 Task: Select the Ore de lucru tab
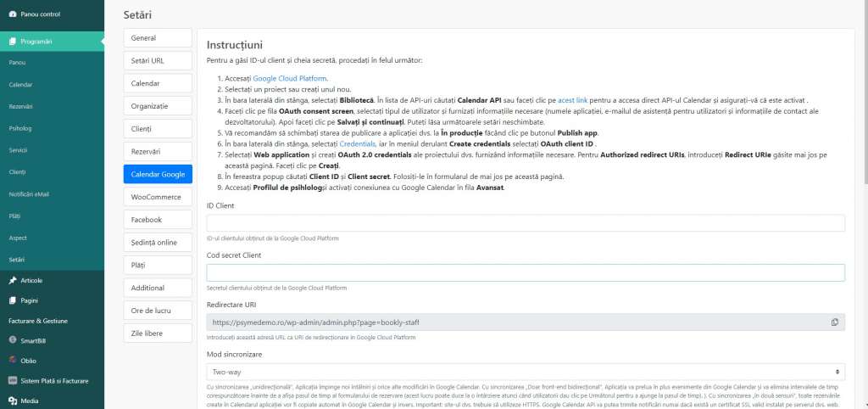(x=158, y=311)
